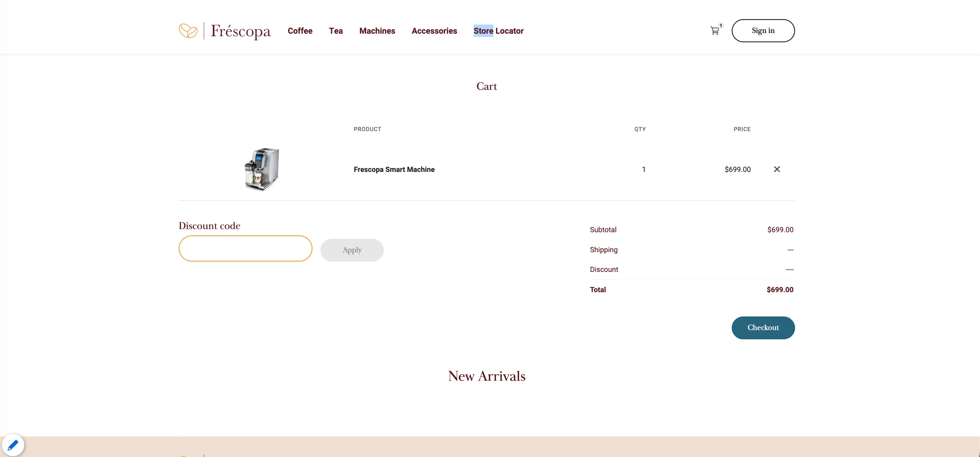Open the Coffee menu

pos(300,31)
